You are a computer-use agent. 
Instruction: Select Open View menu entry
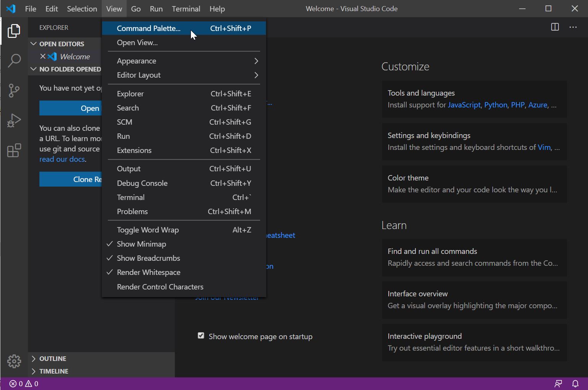click(x=184, y=42)
